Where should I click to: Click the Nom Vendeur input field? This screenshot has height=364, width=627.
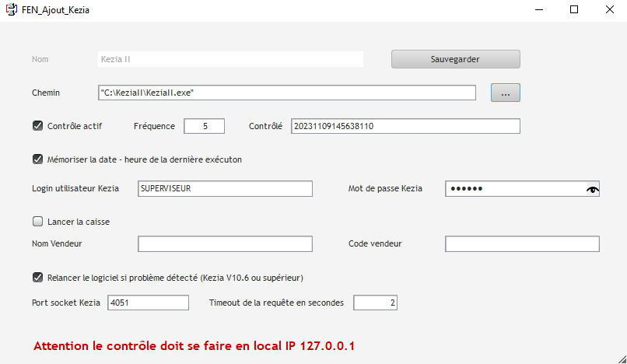pos(225,244)
